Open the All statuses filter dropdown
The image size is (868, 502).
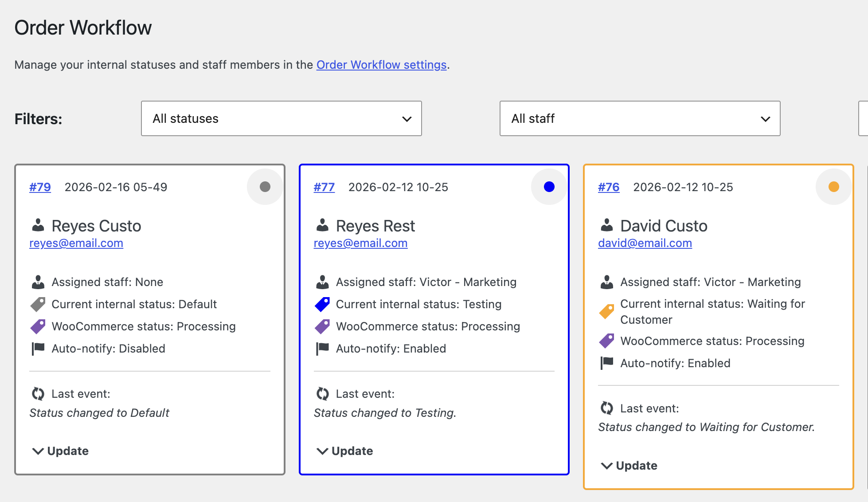(x=282, y=118)
